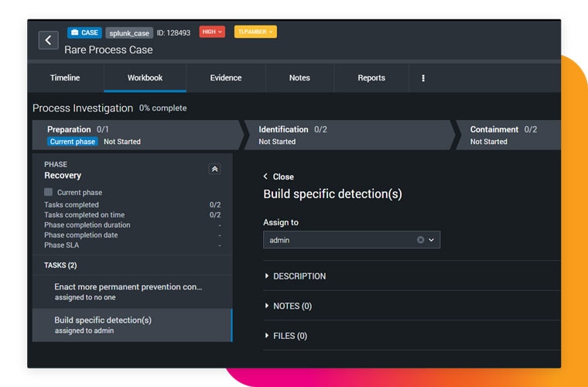Click the Rare Process Case title

(108, 50)
